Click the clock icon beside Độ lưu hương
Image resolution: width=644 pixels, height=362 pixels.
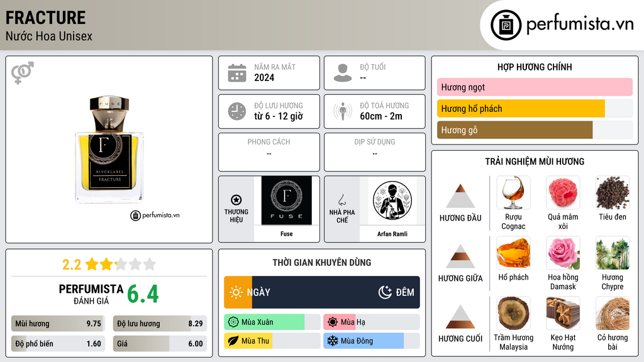237,111
